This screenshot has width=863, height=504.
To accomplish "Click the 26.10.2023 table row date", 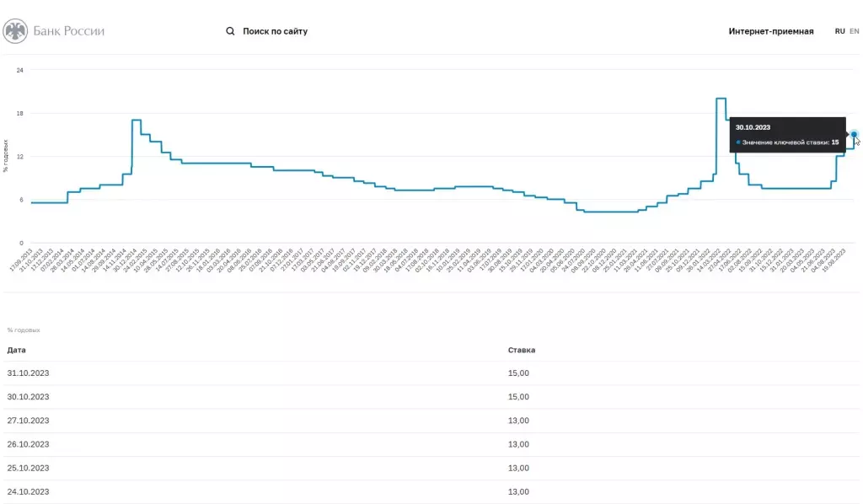I will tap(28, 444).
